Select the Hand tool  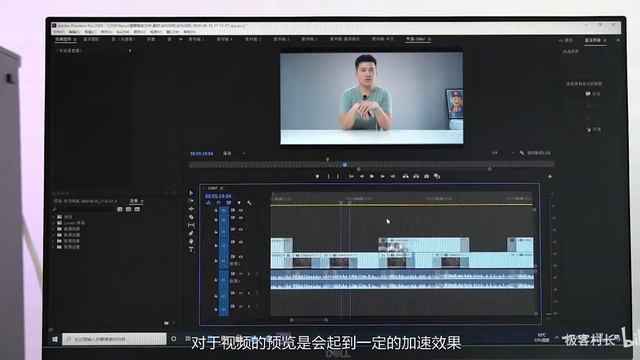click(x=191, y=241)
